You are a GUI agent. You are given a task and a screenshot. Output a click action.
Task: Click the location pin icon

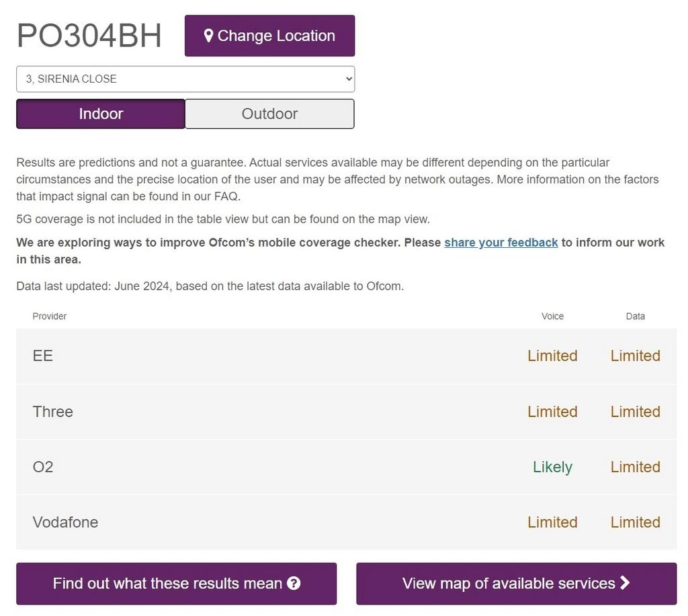click(x=208, y=36)
